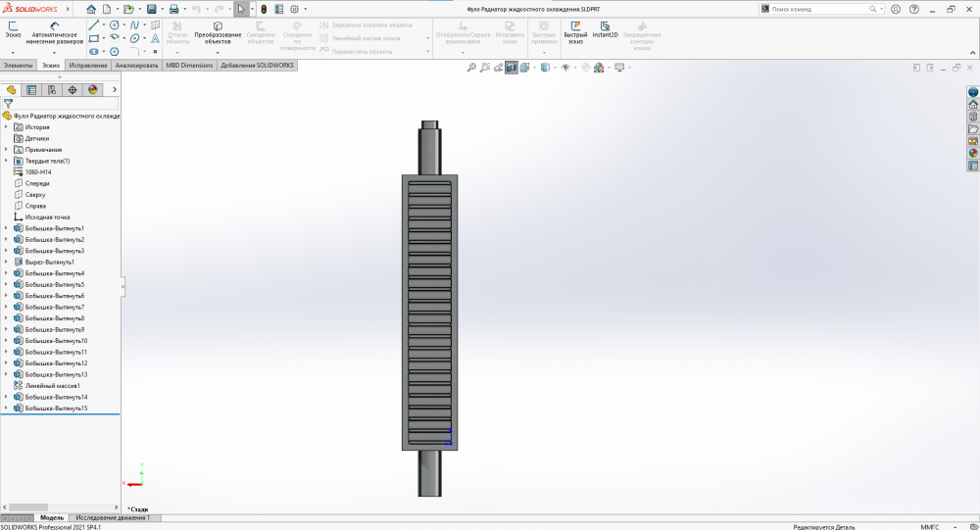Switch to the Элементы tab
This screenshot has width=980, height=530.
tap(19, 66)
